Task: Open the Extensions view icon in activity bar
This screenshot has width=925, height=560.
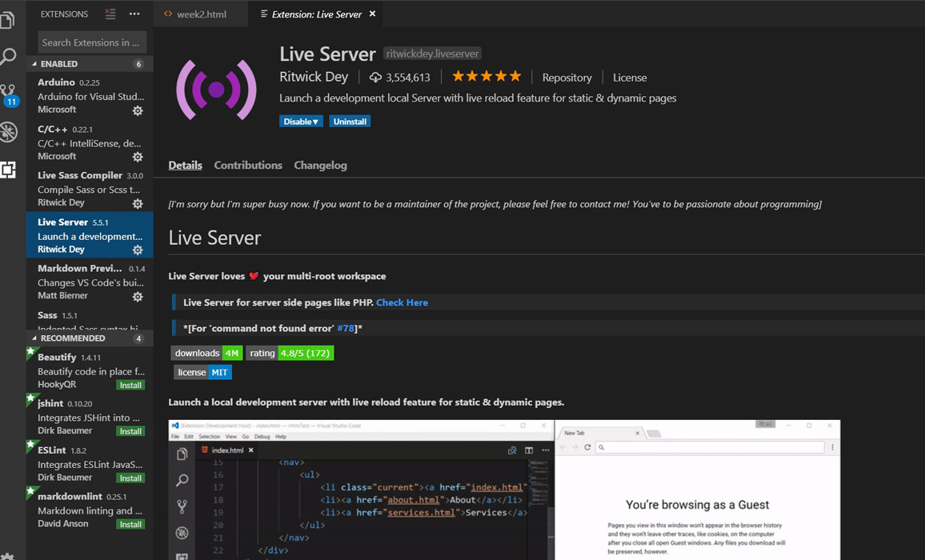Action: point(8,170)
